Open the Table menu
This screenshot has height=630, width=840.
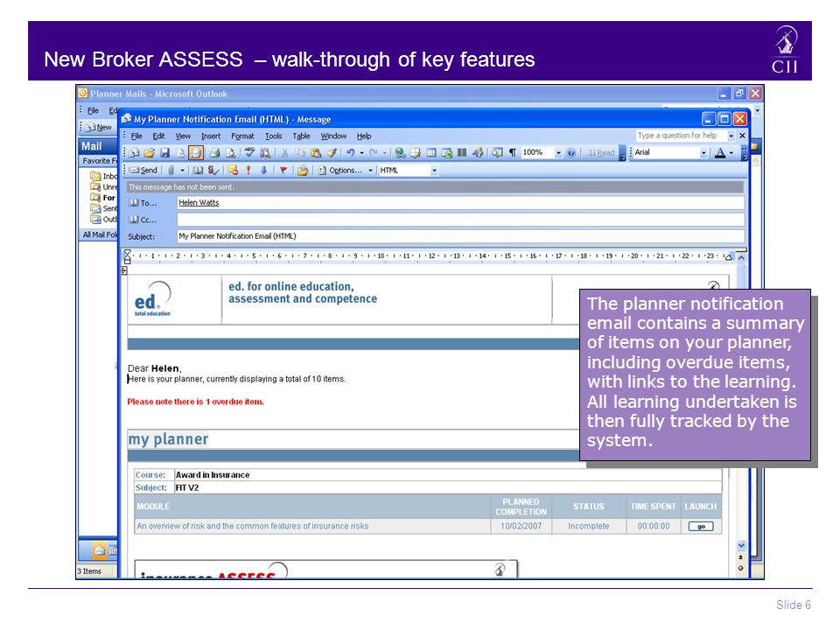[x=301, y=136]
